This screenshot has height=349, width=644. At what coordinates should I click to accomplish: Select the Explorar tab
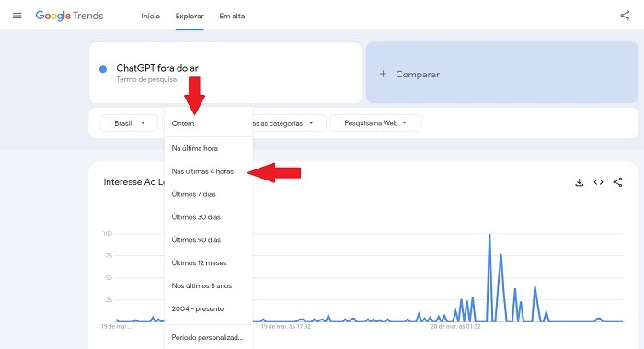(x=190, y=16)
